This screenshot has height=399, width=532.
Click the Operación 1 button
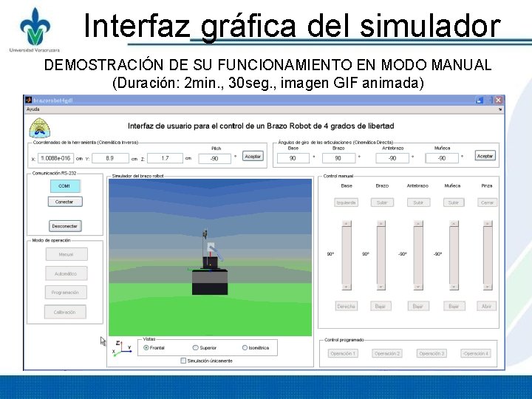click(x=343, y=353)
